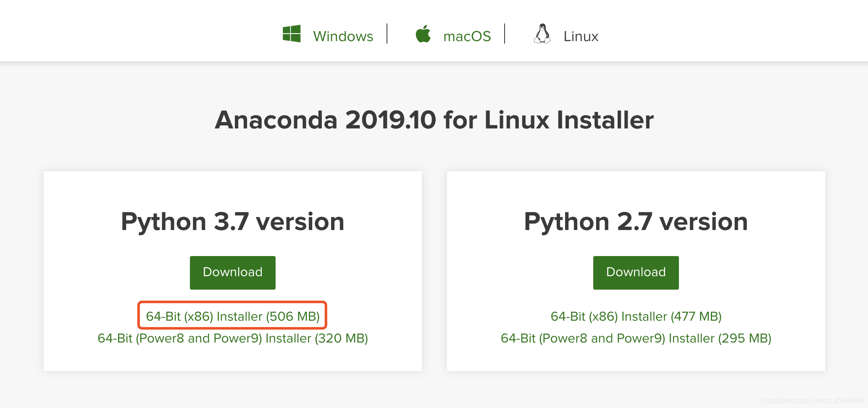This screenshot has width=868, height=408.
Task: Click the Apple macOS logo icon
Action: [423, 34]
